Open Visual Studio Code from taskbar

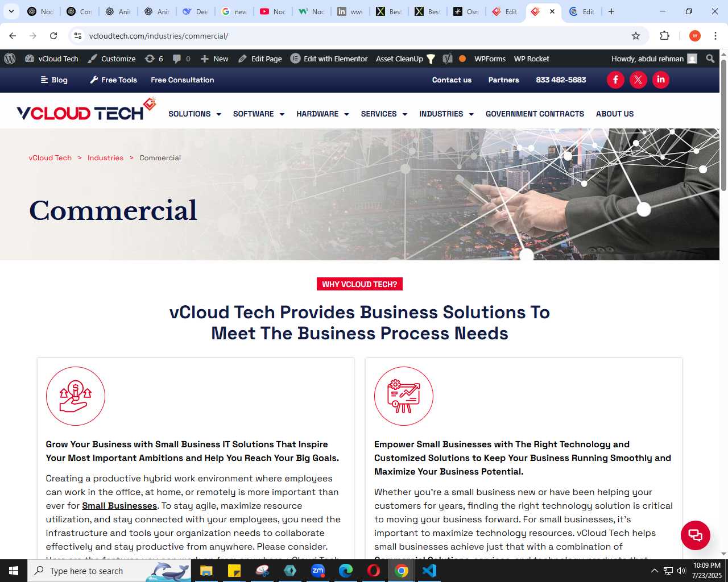click(x=429, y=571)
